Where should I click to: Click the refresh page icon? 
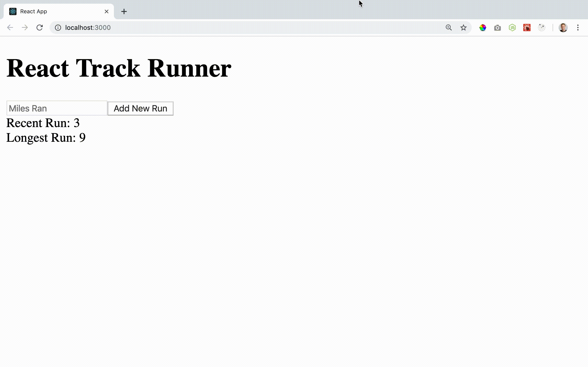(39, 28)
